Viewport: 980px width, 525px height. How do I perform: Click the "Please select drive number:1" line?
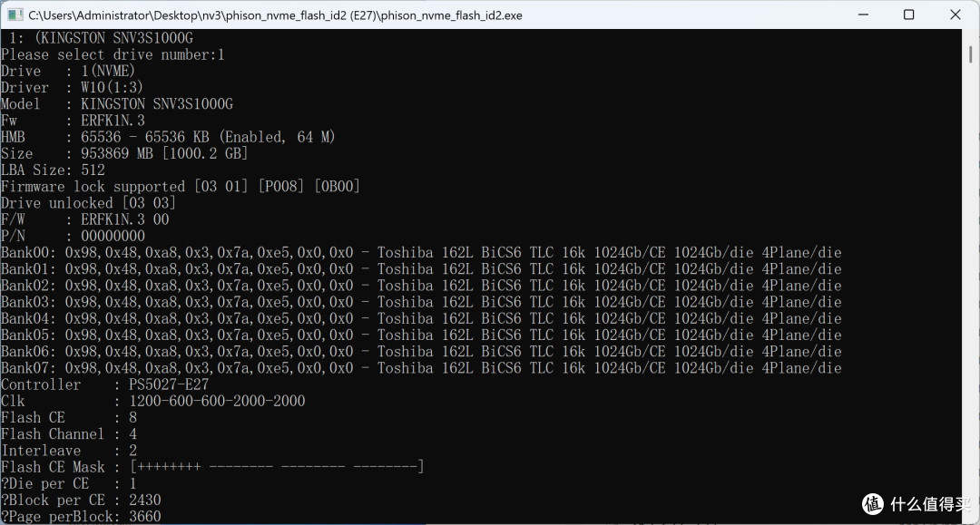(113, 55)
